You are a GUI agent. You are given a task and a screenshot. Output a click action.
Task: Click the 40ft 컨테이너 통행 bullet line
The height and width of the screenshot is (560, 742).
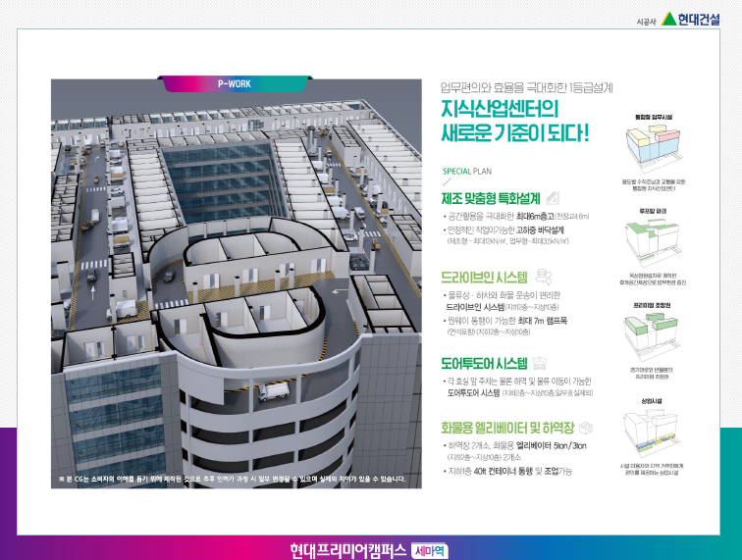(507, 471)
